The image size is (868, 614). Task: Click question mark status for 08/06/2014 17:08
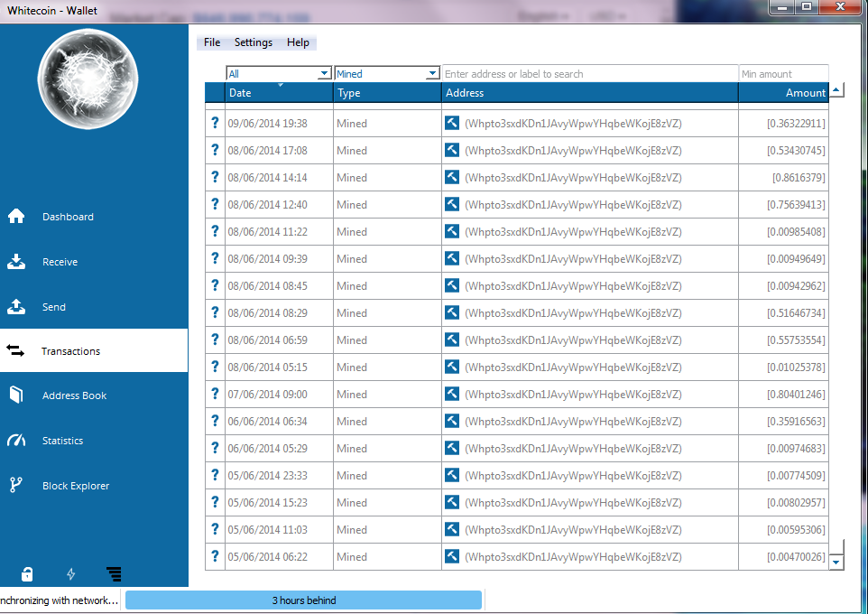215,150
